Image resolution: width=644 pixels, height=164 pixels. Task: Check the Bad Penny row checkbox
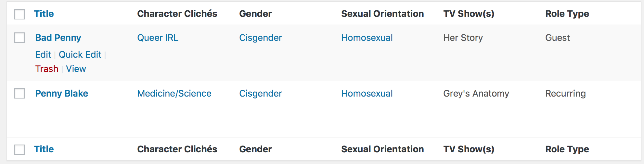[x=19, y=38]
